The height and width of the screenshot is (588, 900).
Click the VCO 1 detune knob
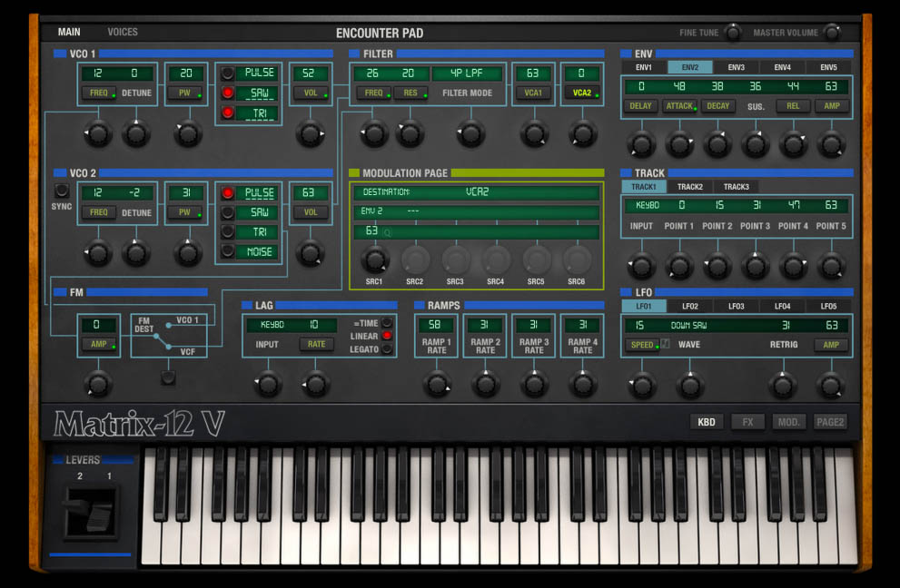pos(136,134)
